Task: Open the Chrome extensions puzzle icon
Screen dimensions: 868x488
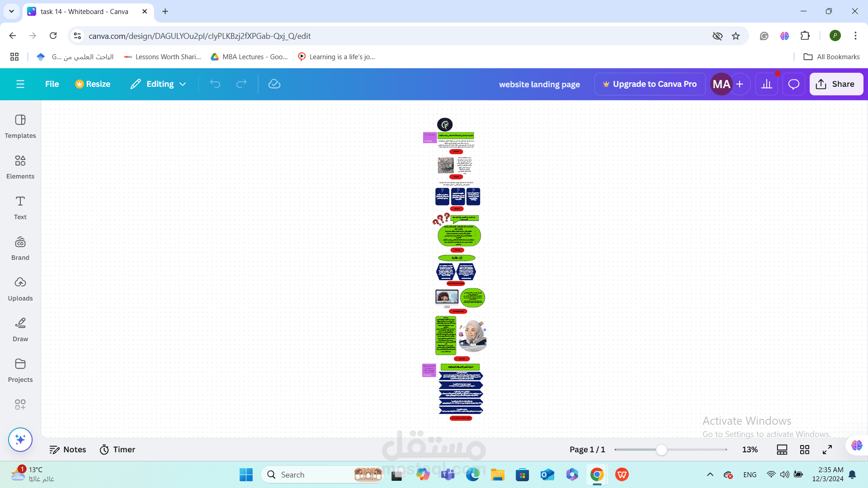Action: coord(805,36)
